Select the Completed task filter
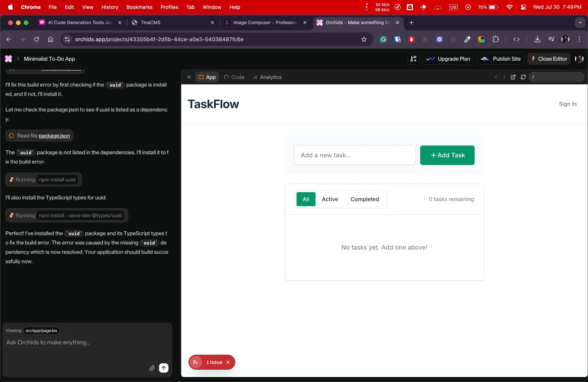The width and height of the screenshot is (588, 382). (x=365, y=199)
